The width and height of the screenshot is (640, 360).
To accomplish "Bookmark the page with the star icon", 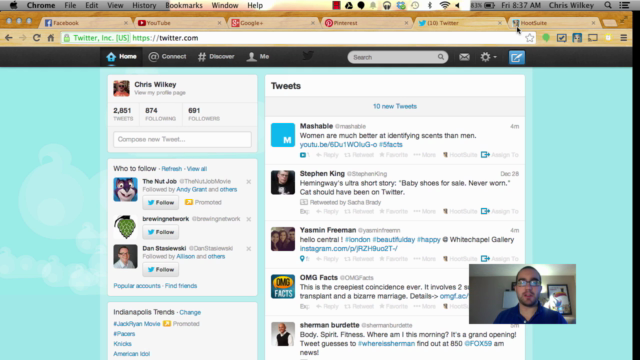I will pyautogui.click(x=529, y=38).
